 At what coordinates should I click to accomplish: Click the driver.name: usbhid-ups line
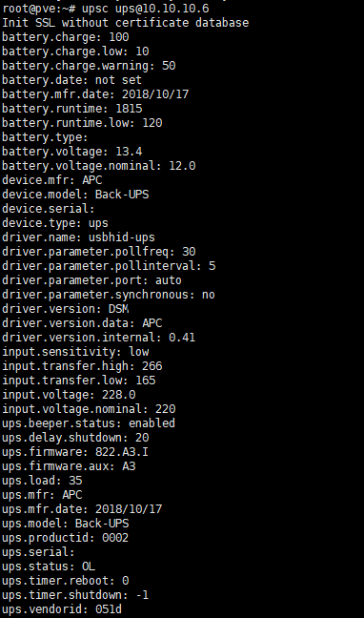point(78,237)
